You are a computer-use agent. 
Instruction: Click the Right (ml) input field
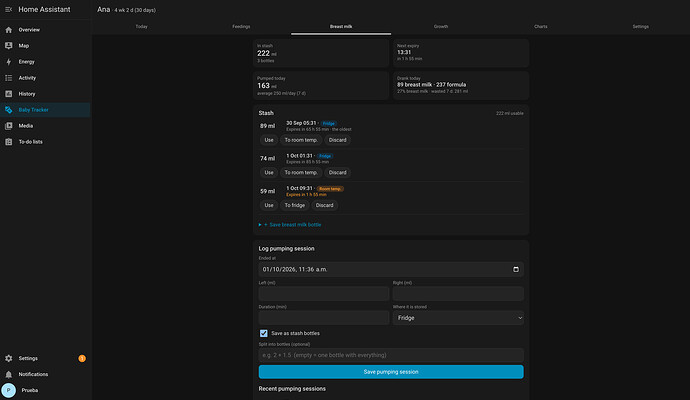[x=458, y=294]
